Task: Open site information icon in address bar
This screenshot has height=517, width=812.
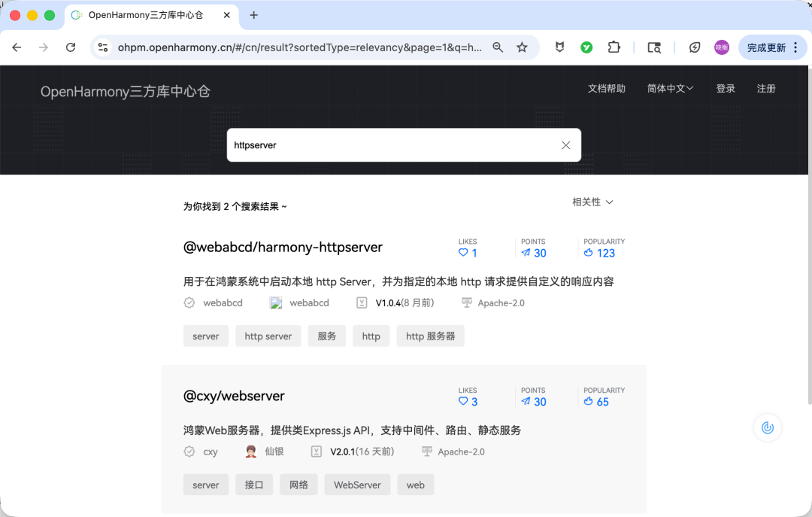Action: 103,47
